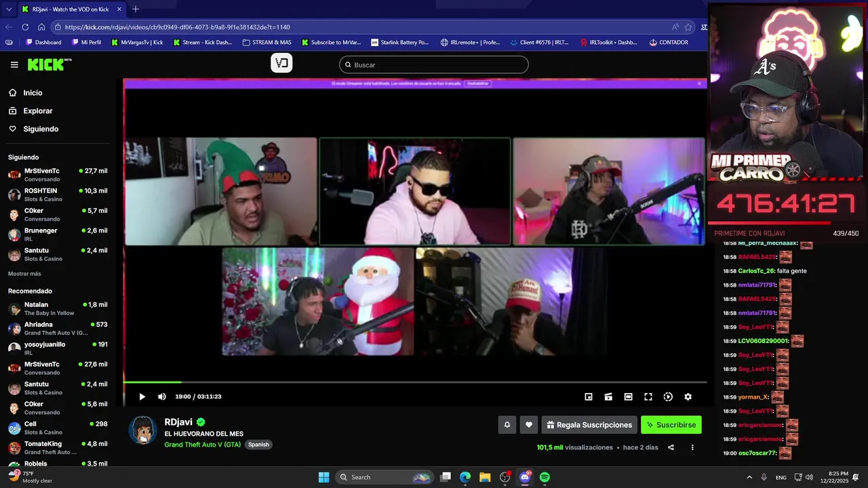Click the VD badge icon beside search
The height and width of the screenshot is (488, 868).
[x=281, y=63]
